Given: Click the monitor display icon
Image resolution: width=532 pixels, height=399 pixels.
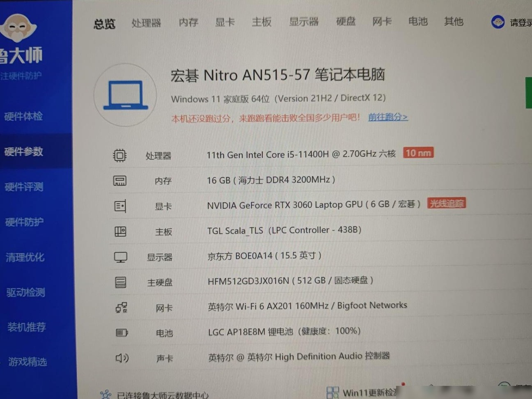Looking at the screenshot, I should [x=121, y=257].
